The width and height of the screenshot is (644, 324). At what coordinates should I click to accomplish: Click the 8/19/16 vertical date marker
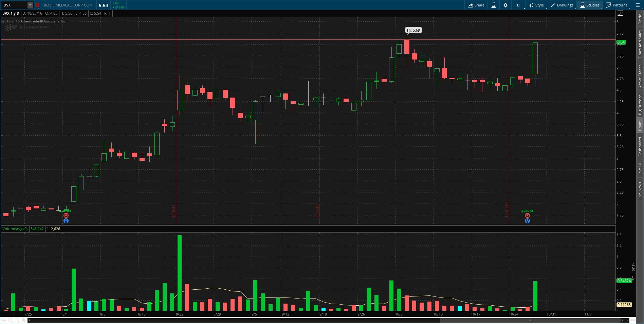click(173, 211)
